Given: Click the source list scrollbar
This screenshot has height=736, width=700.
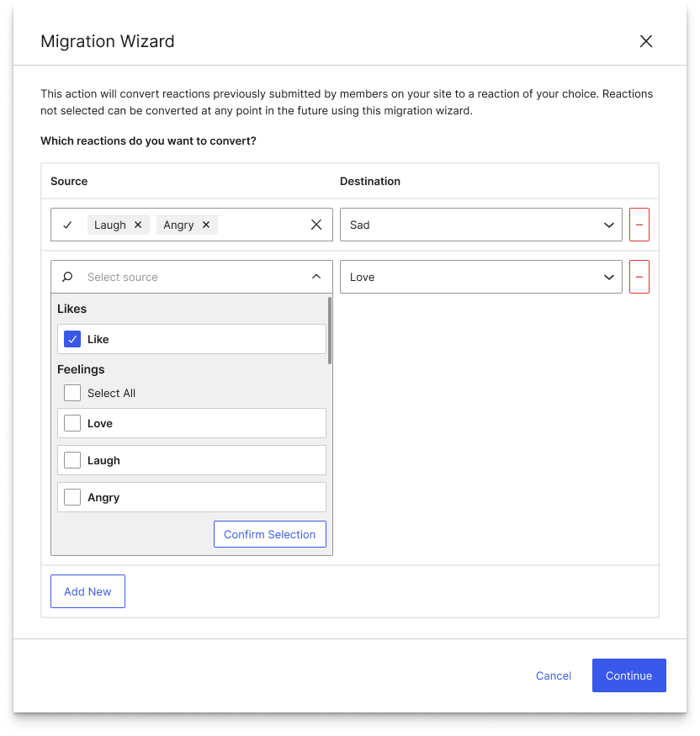Looking at the screenshot, I should pos(330,331).
